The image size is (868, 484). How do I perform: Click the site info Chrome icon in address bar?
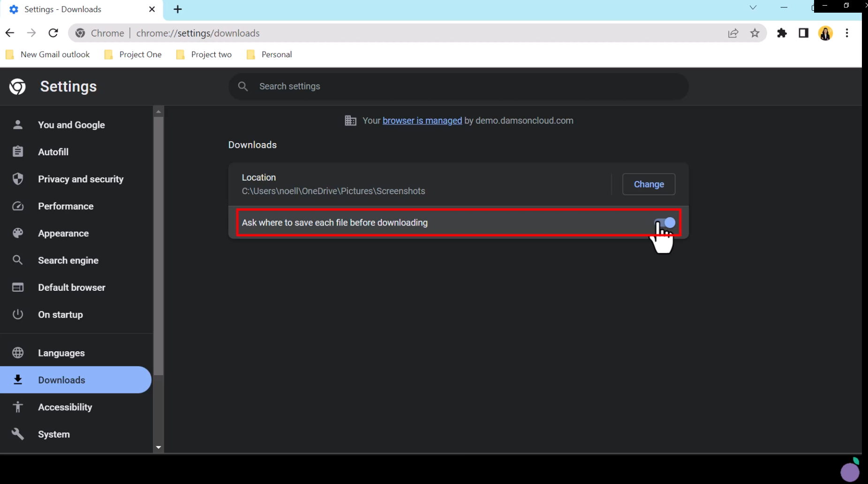coord(80,33)
